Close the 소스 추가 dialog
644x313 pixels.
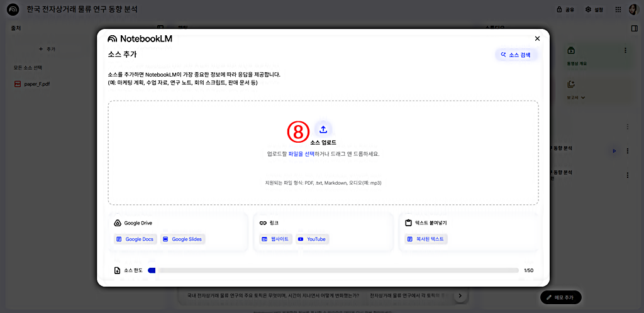click(537, 38)
